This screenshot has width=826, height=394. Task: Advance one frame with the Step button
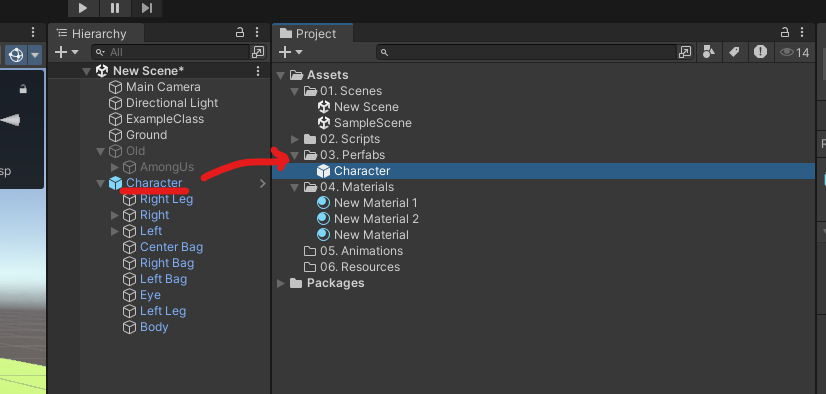pos(146,8)
